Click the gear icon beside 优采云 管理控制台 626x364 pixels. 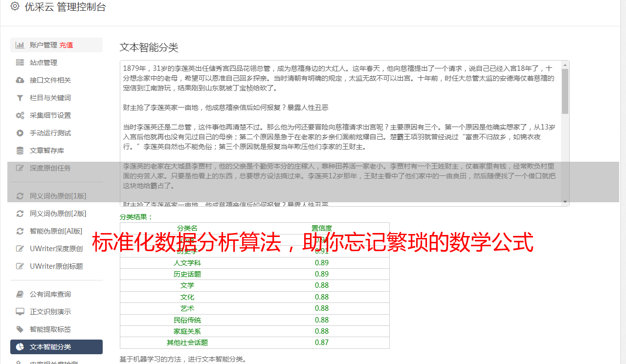tap(15, 7)
